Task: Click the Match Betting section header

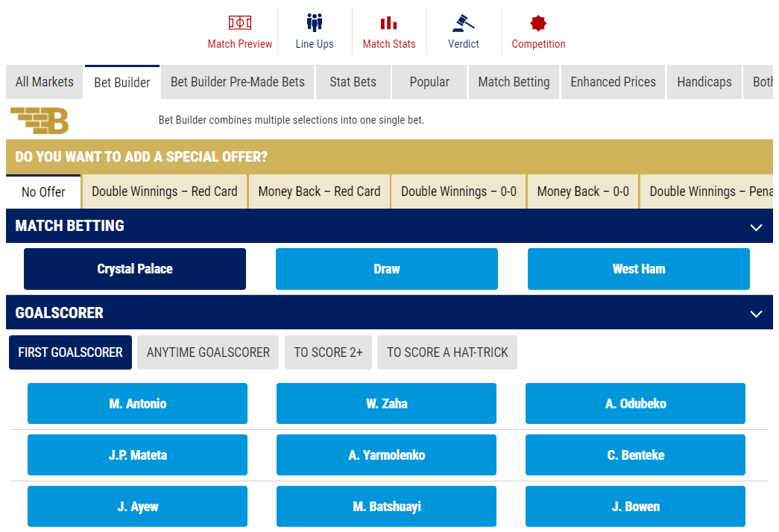Action: (389, 226)
